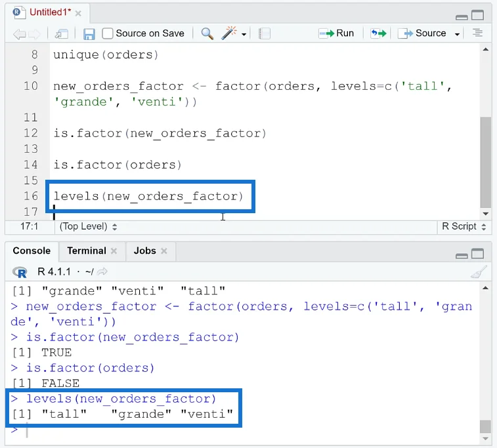Click editor scrollbar down arrow
The height and width of the screenshot is (448, 497).
pyautogui.click(x=486, y=214)
